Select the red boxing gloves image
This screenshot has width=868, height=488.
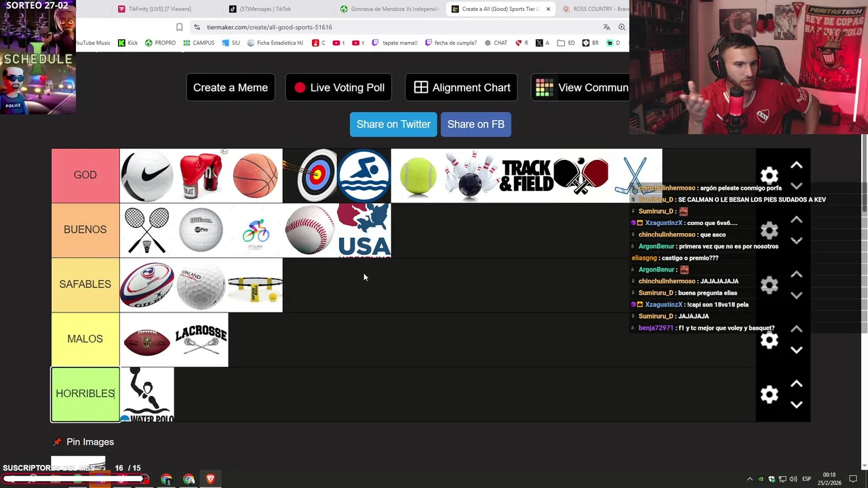pyautogui.click(x=201, y=176)
